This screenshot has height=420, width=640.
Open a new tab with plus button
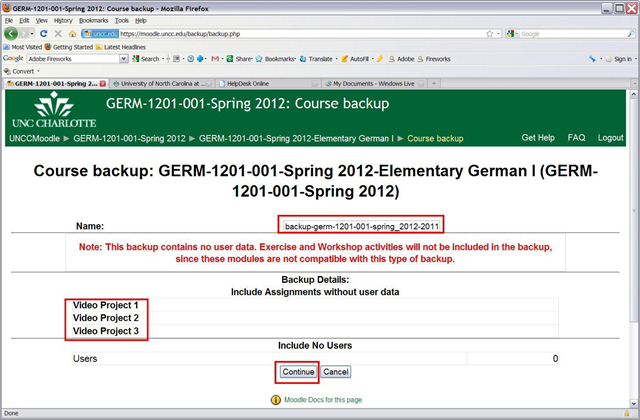point(435,83)
